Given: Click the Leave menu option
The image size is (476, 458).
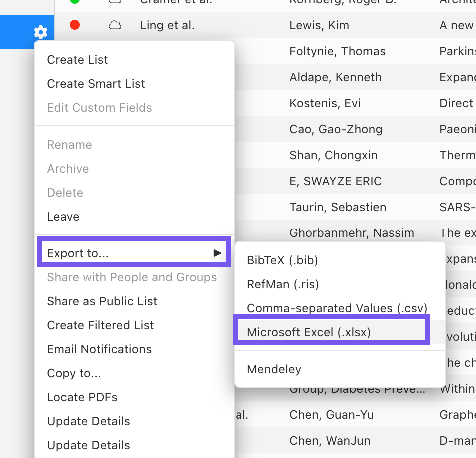Looking at the screenshot, I should coord(63,217).
